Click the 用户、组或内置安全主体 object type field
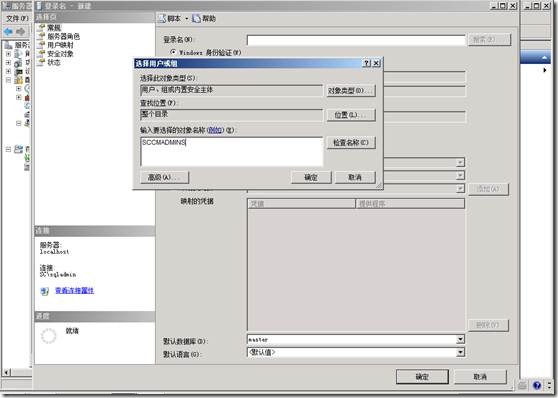 click(x=232, y=90)
